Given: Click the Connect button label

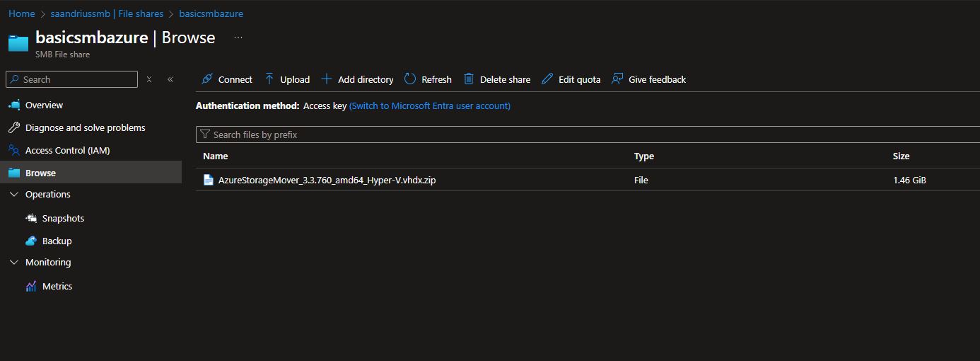Looking at the screenshot, I should [235, 80].
